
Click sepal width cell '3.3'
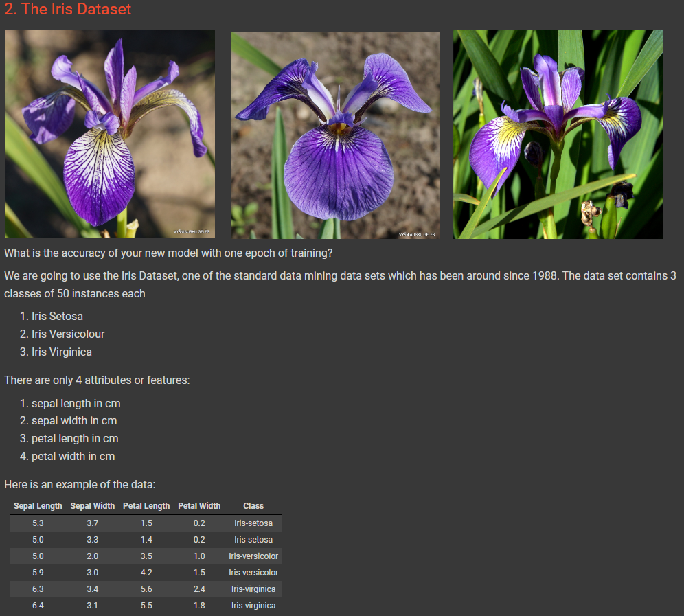coord(93,540)
